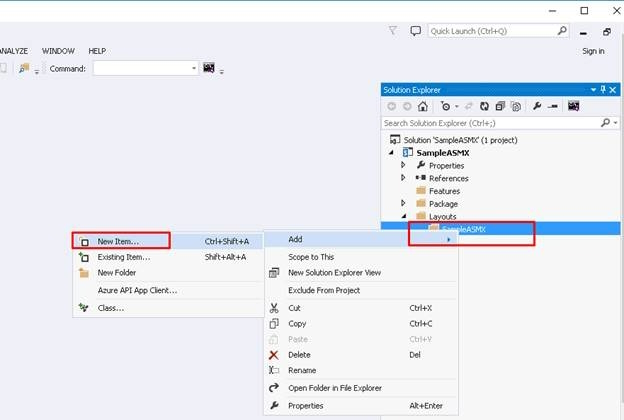Open the Command combo box dropdown

click(194, 68)
